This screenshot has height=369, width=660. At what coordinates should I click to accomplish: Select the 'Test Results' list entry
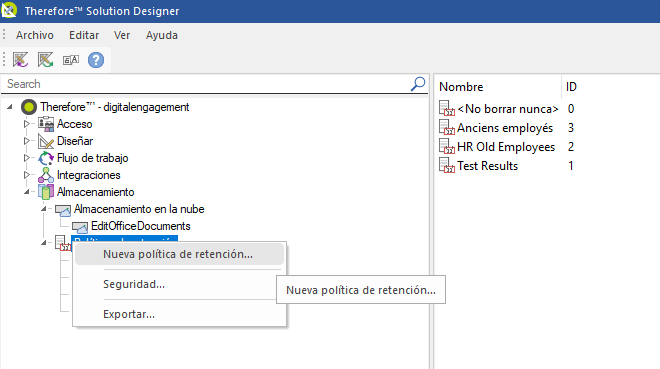487,166
